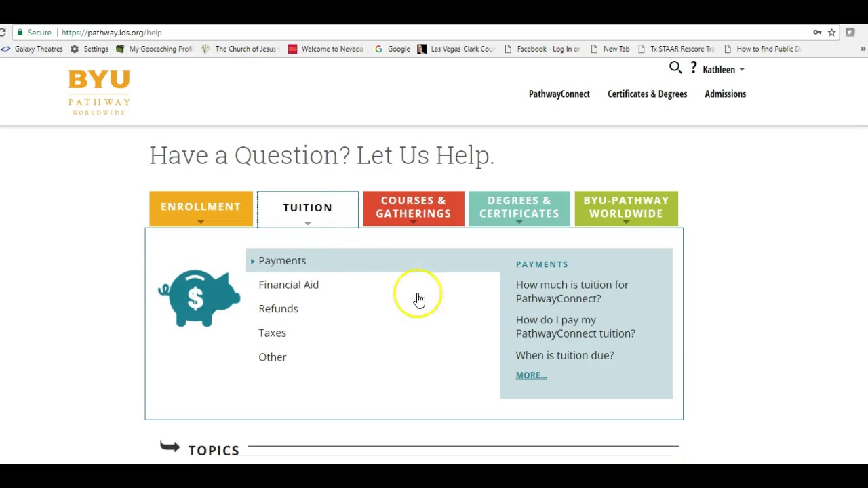
Task: Expand the Kathleen account dropdown
Action: coord(724,70)
